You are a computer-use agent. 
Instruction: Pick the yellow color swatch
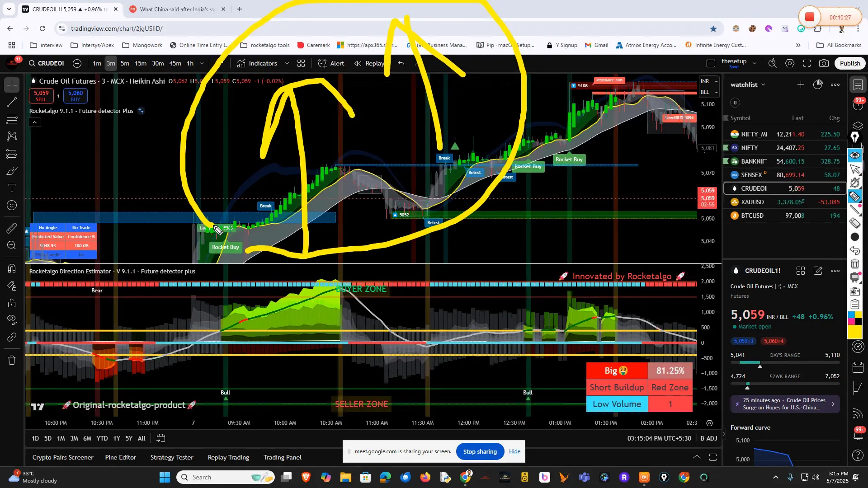(854, 333)
